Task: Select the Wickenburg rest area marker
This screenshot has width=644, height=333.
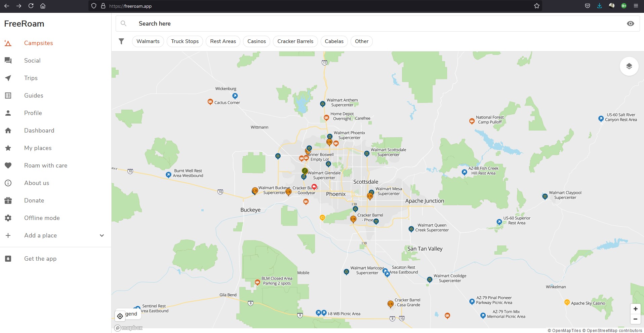Action: tap(235, 96)
